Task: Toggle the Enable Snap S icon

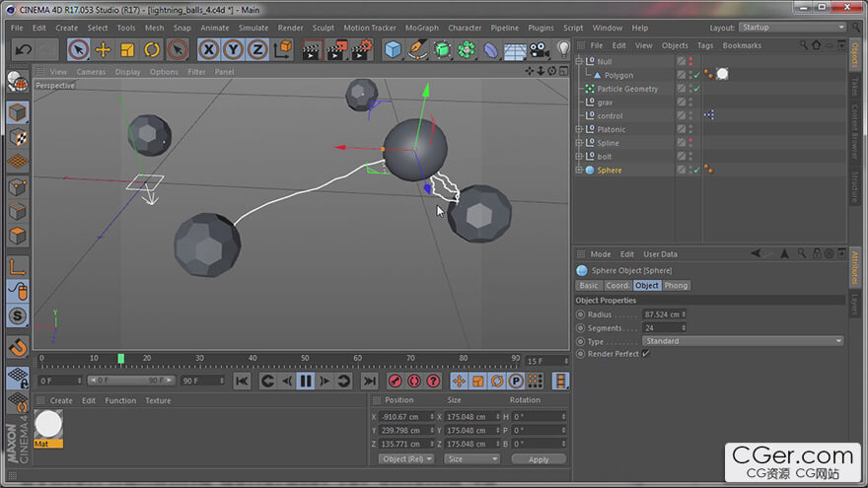Action: pyautogui.click(x=18, y=315)
